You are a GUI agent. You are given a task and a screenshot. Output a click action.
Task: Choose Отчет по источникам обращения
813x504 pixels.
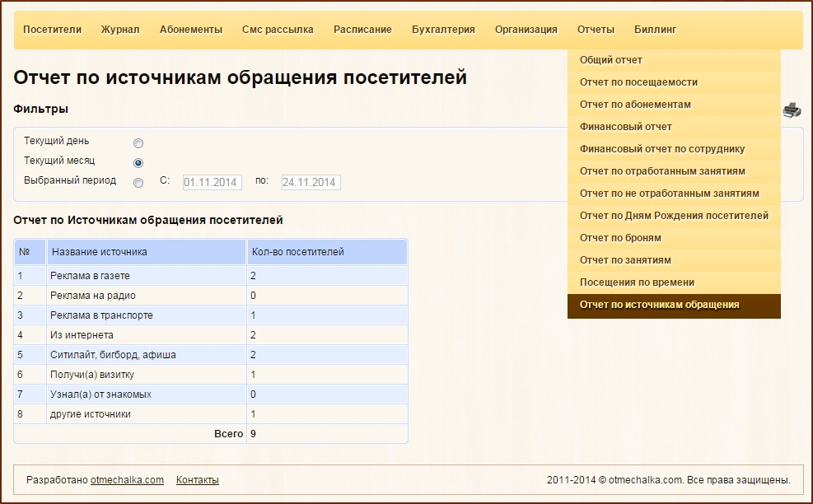tap(674, 306)
